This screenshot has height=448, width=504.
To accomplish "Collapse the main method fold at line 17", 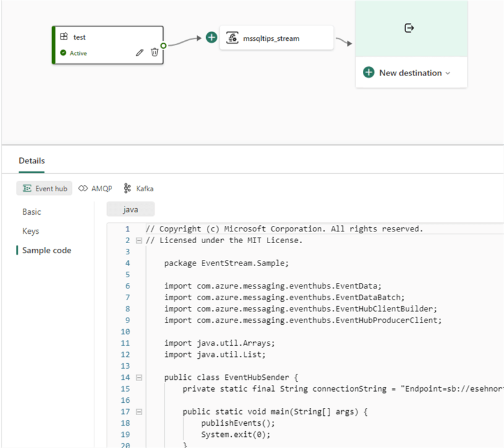I will (139, 411).
